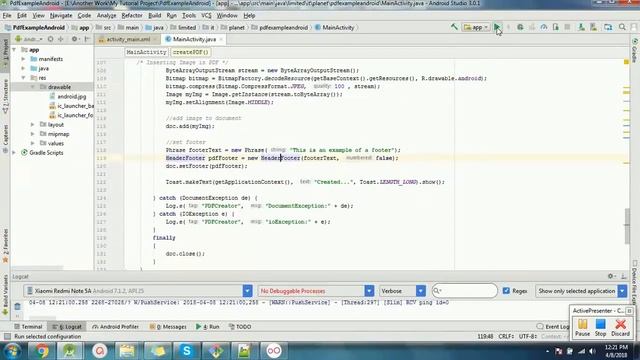Image resolution: width=640 pixels, height=360 pixels.
Task: Open the No Debuggable Processes dropdown
Action: pyautogui.click(x=369, y=291)
